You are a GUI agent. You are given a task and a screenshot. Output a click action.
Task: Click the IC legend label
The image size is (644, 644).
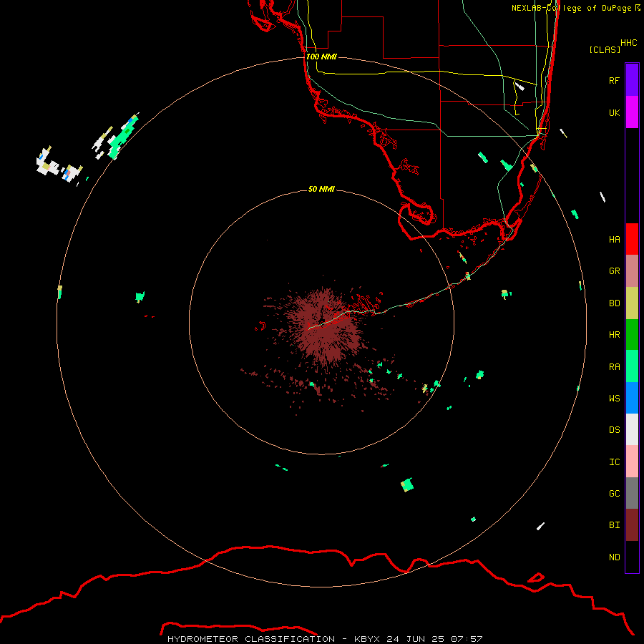(x=614, y=462)
